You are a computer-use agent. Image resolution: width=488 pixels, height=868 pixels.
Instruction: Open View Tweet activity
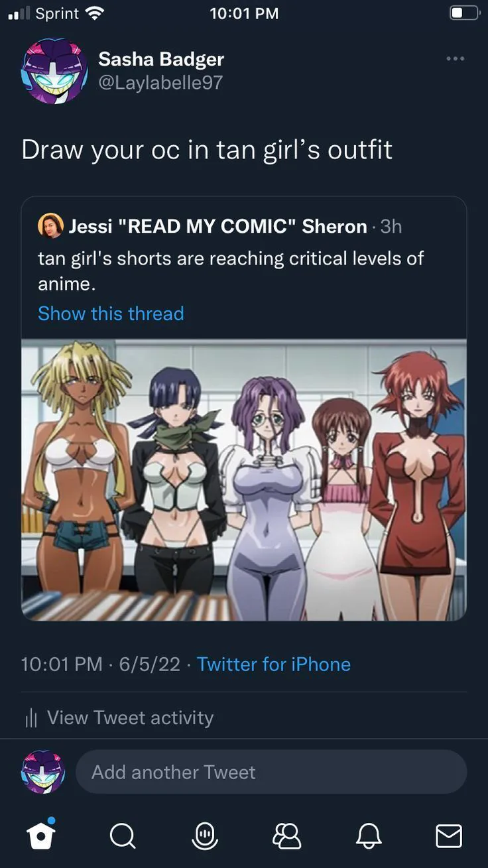click(119, 717)
